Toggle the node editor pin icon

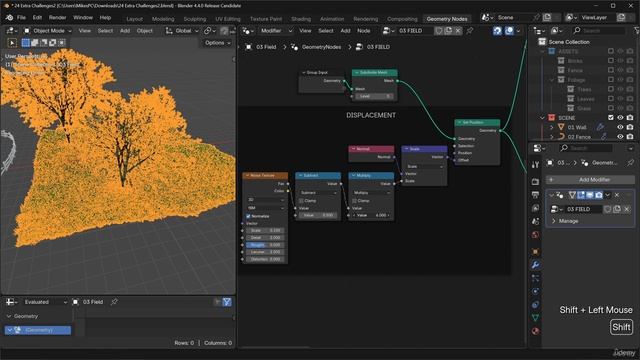pyautogui.click(x=470, y=31)
